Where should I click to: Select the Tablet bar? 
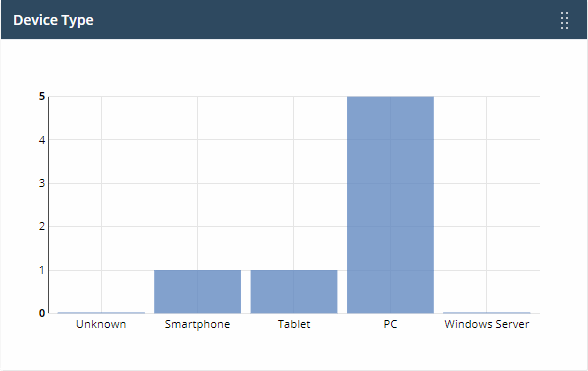(294, 291)
